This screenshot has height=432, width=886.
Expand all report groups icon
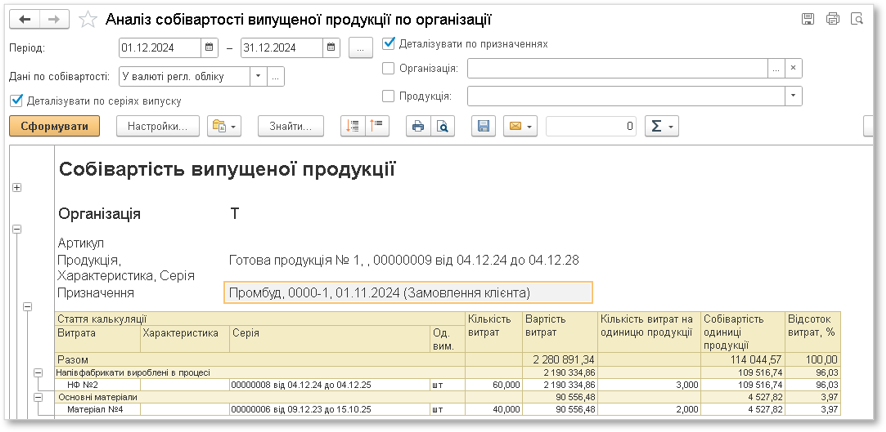353,126
